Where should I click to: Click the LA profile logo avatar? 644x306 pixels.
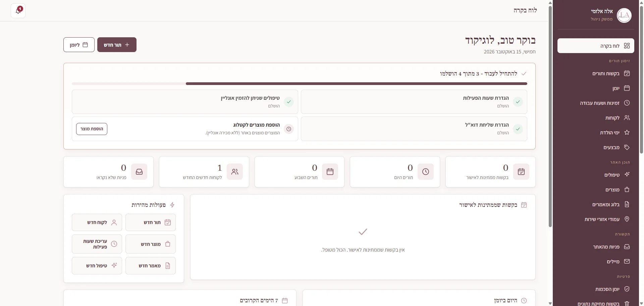click(624, 15)
